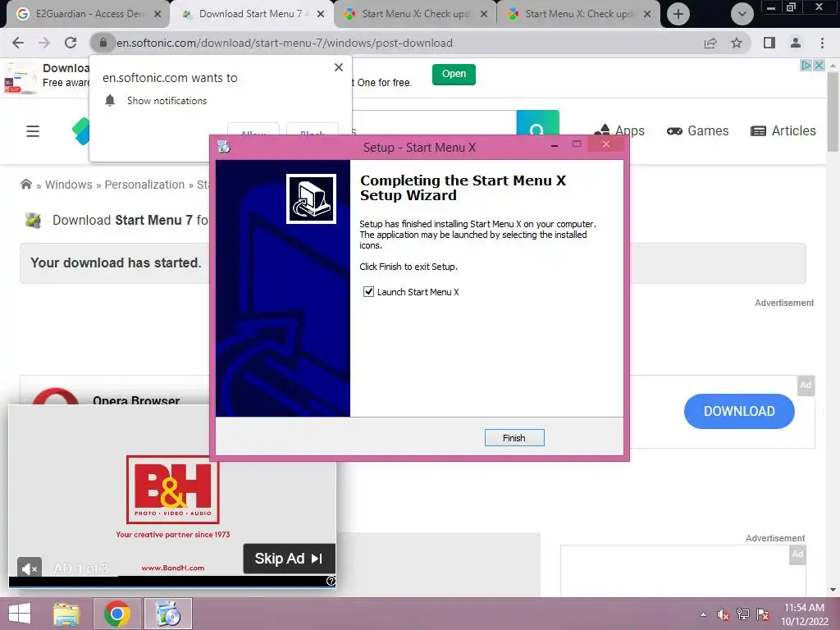
Task: Click Finish to exit Setup
Action: [514, 438]
